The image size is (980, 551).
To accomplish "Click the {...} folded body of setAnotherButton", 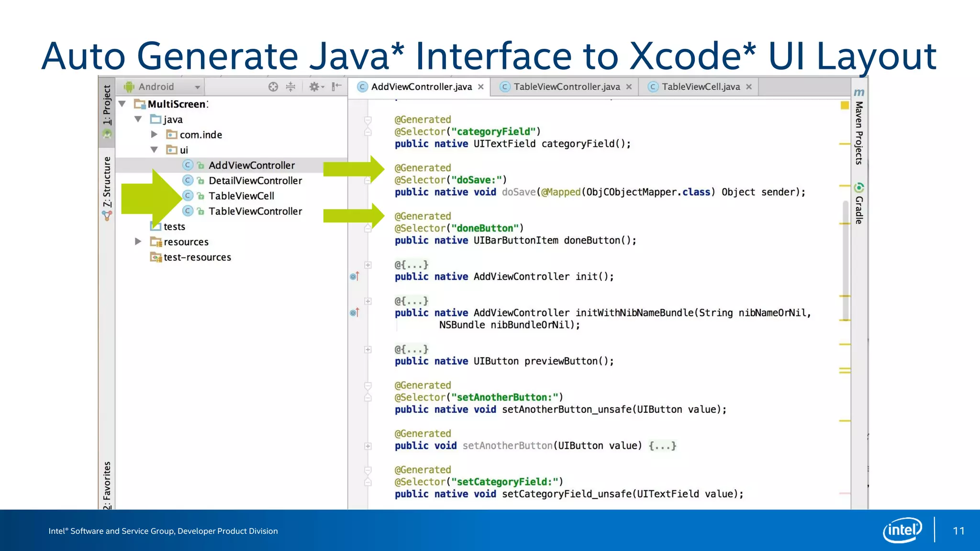I will pyautogui.click(x=662, y=446).
